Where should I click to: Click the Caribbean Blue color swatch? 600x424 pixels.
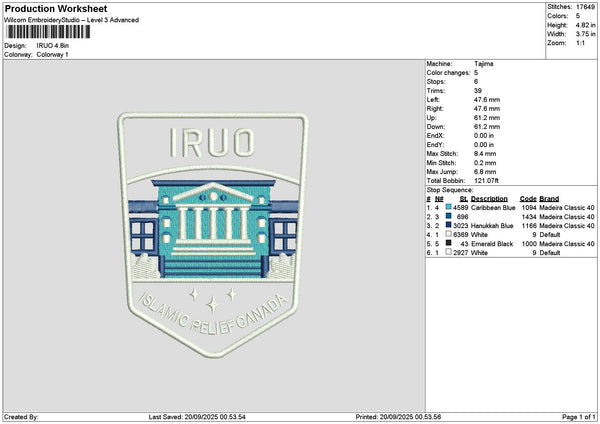coord(448,207)
